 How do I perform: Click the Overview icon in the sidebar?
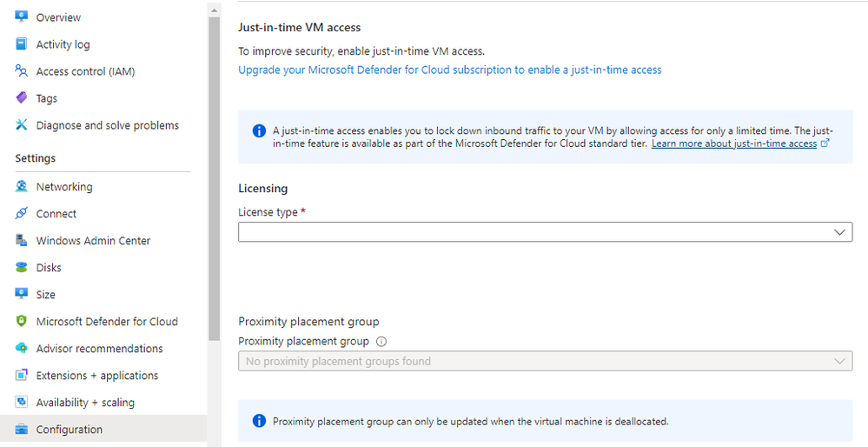pyautogui.click(x=22, y=17)
